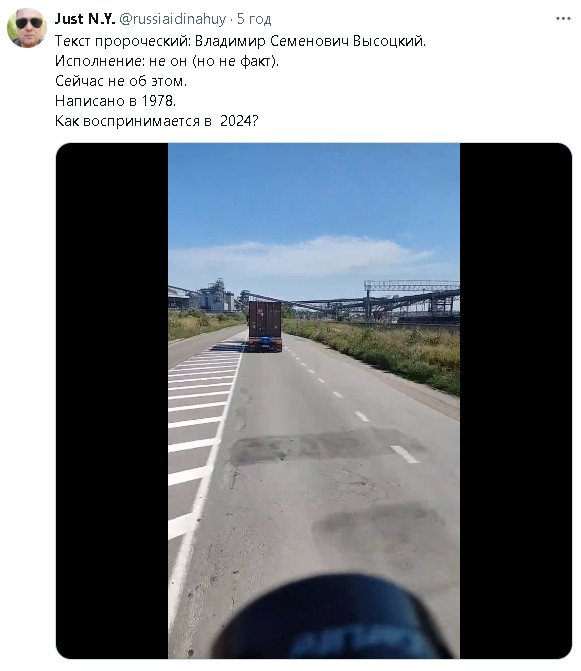Click the line "Как воспринимается в 2024?"
This screenshot has width=581, height=671.
point(157,121)
